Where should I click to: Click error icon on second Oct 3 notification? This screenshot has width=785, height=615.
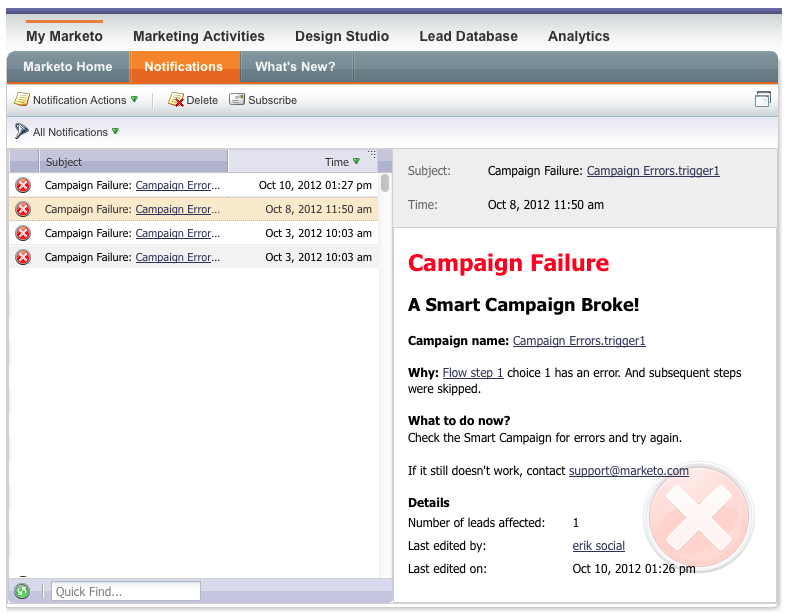pyautogui.click(x=23, y=257)
